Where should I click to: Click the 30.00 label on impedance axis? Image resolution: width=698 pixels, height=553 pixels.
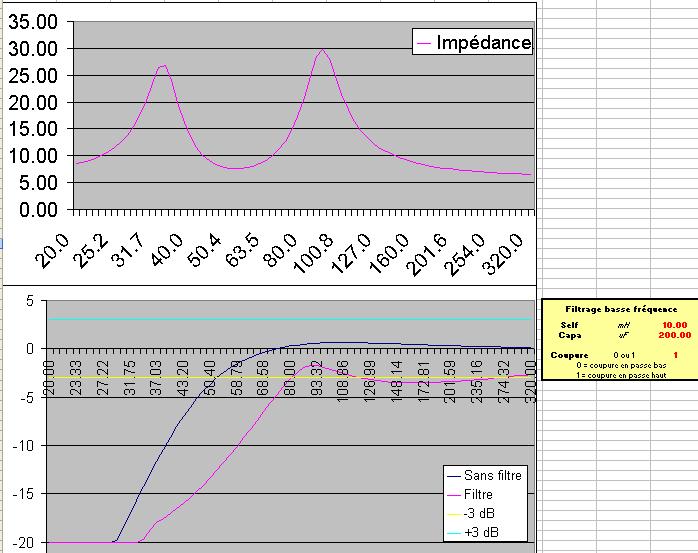click(33, 49)
